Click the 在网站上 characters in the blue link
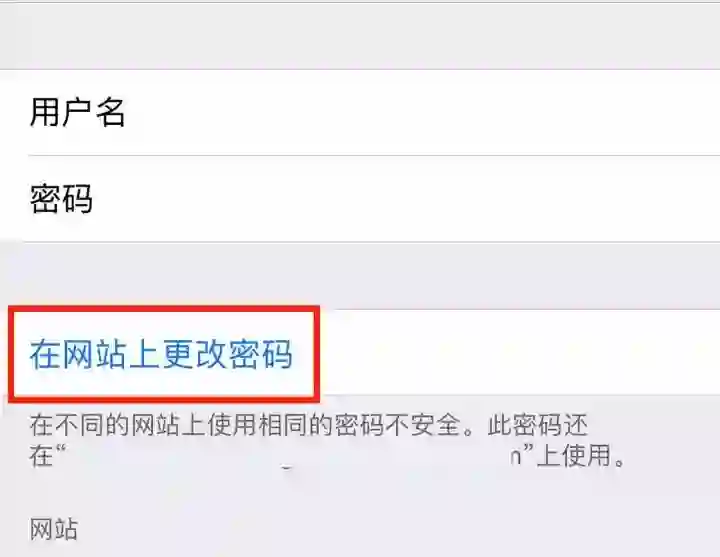 pos(95,354)
